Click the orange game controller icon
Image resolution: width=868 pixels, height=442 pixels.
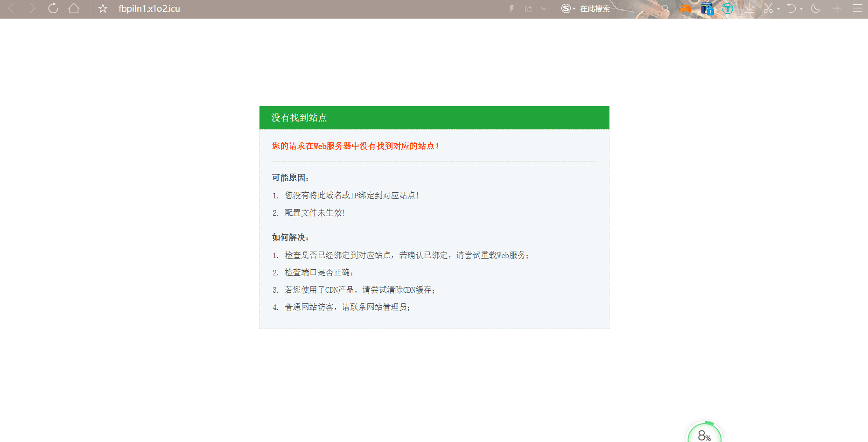point(686,8)
